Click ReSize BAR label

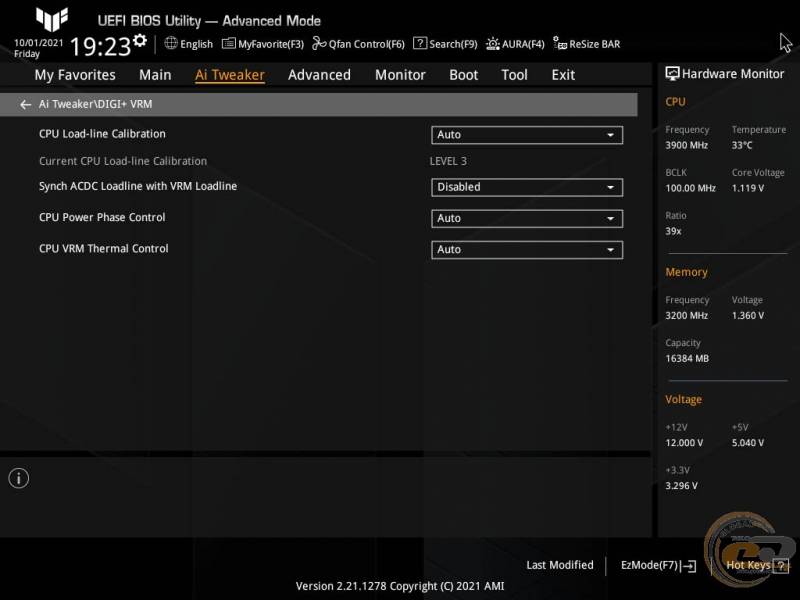[595, 44]
